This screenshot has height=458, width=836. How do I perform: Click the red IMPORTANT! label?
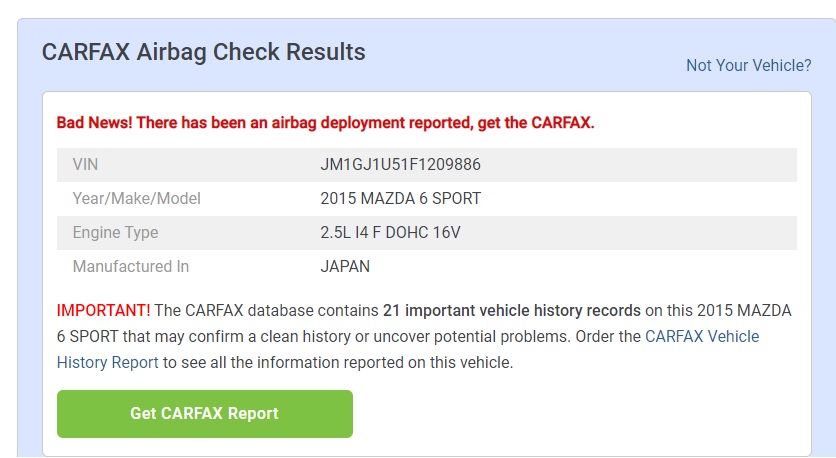tap(104, 311)
